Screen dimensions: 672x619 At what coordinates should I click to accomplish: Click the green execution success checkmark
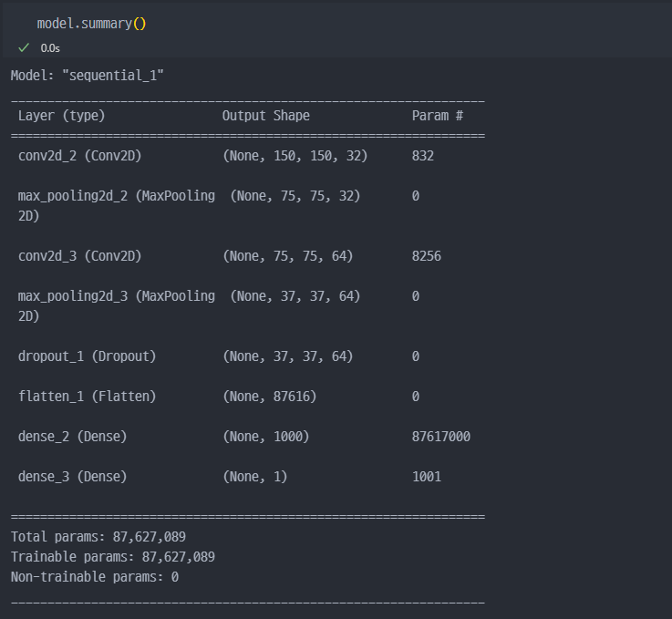[24, 46]
